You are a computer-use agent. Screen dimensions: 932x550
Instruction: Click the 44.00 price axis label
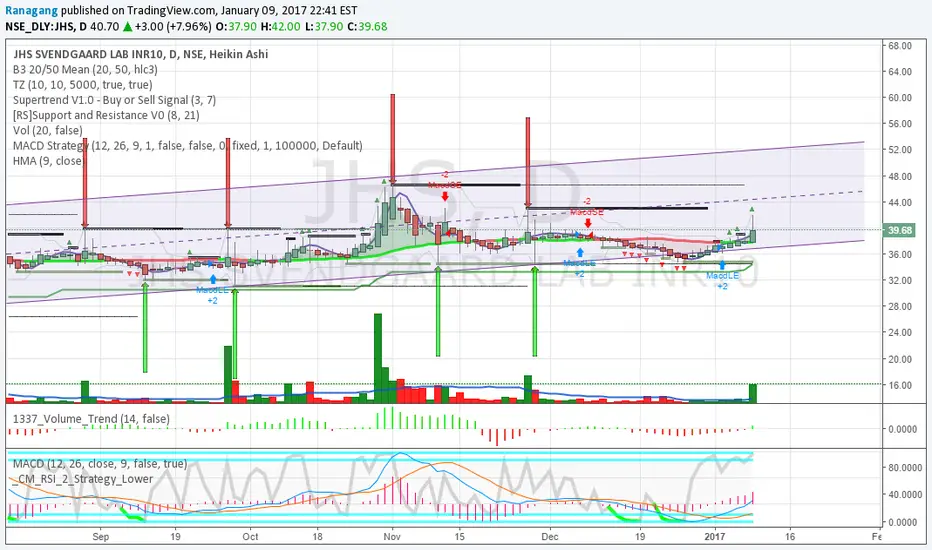(x=900, y=203)
